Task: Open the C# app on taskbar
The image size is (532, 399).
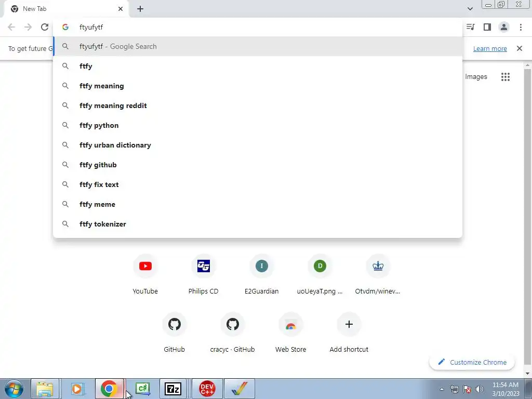Action: (142, 389)
